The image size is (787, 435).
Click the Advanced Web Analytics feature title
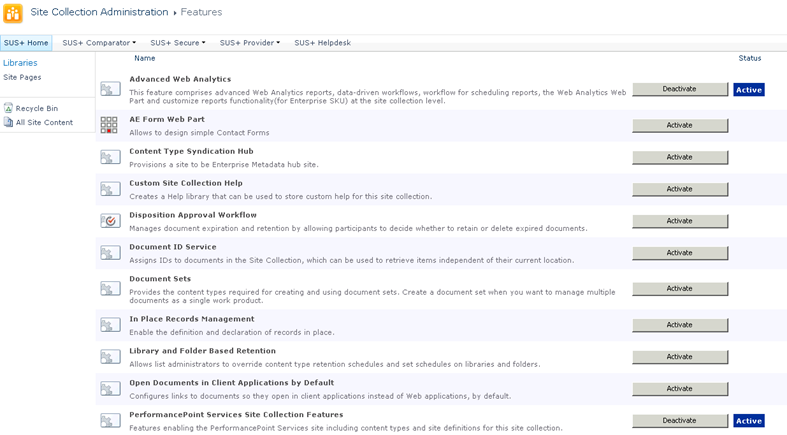point(180,79)
